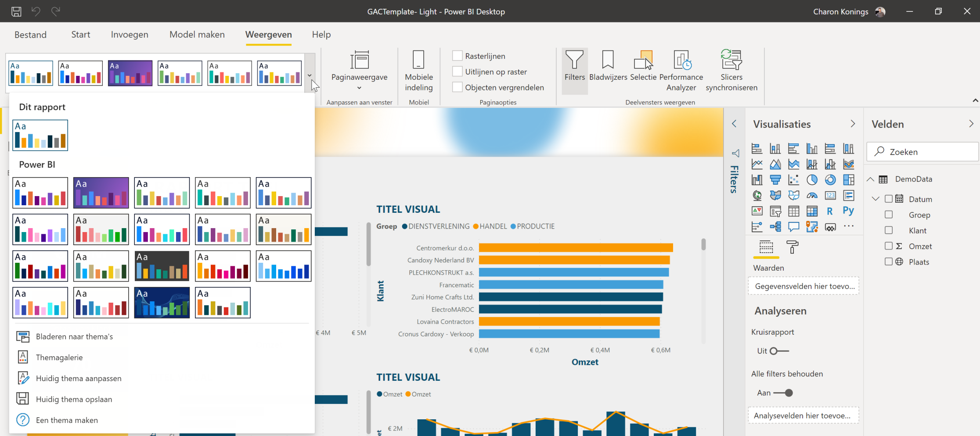Open the Bestand menu
The height and width of the screenshot is (436, 980).
tap(30, 35)
